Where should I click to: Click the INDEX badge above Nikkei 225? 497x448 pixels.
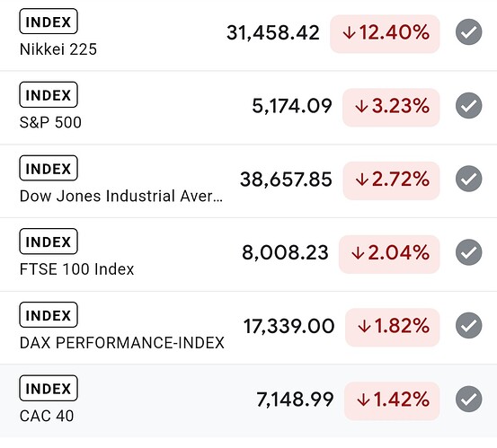coord(49,22)
